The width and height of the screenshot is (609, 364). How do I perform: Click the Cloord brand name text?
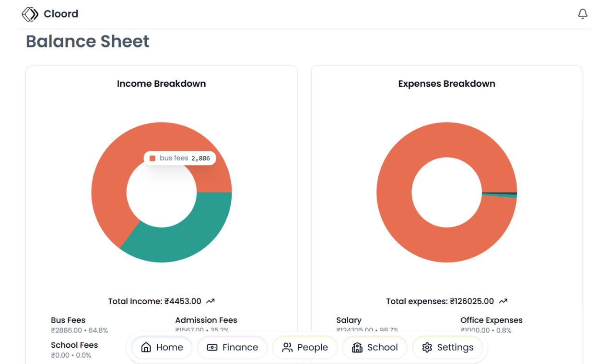click(61, 14)
